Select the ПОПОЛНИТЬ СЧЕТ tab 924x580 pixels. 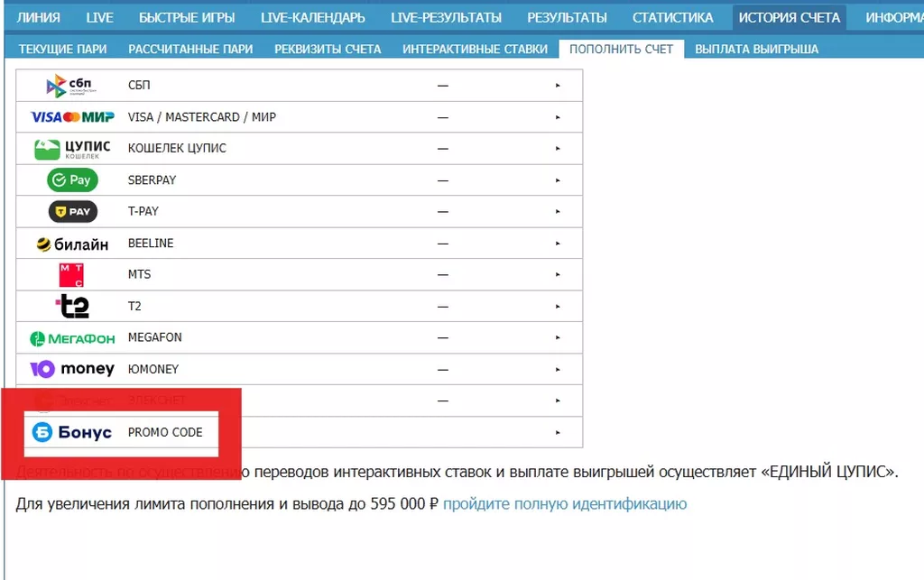[621, 49]
